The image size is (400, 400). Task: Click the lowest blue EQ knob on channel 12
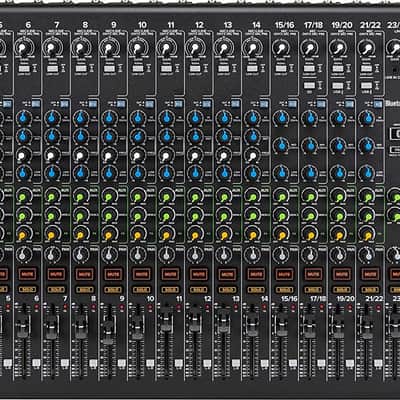[x=195, y=173]
